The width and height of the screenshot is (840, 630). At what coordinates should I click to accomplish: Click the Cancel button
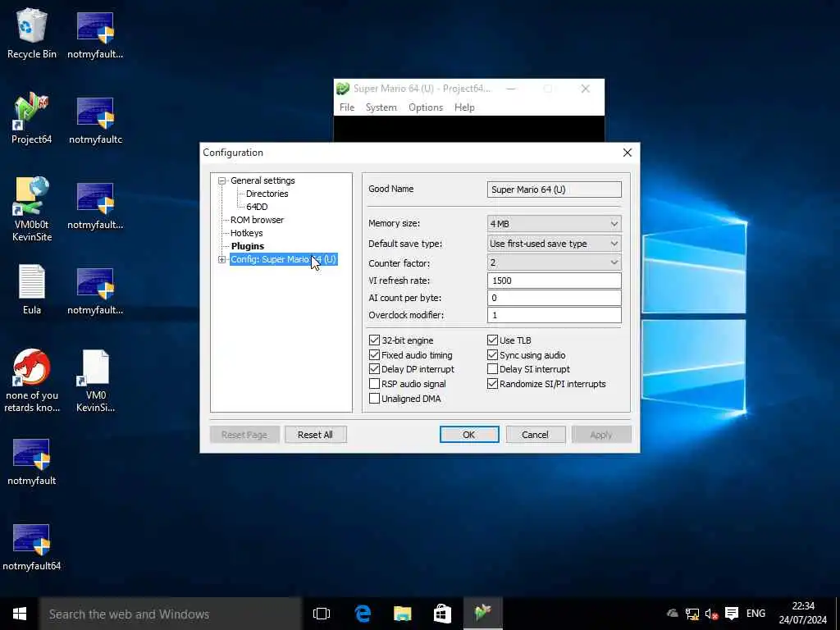535,435
